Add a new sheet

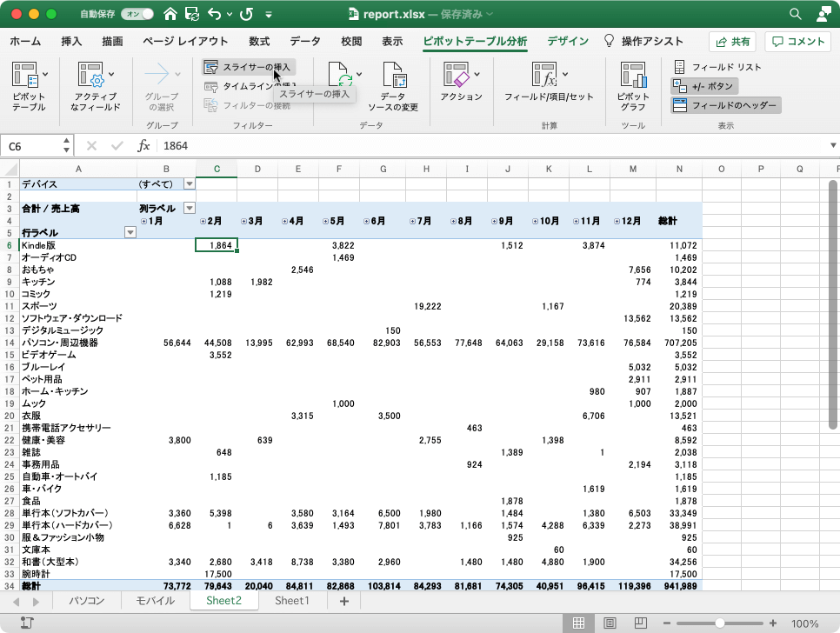coord(344,602)
